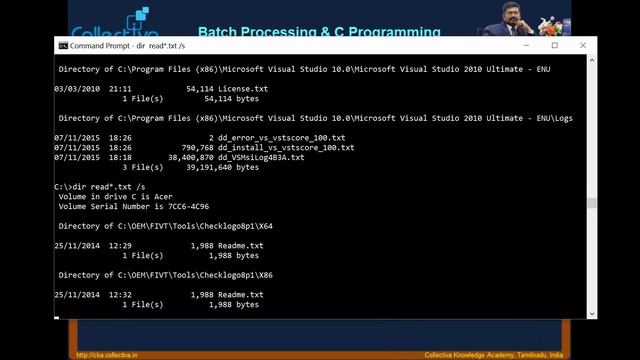Open the http://cka.collectiva.in link
The height and width of the screenshot is (360, 640).
tap(107, 355)
